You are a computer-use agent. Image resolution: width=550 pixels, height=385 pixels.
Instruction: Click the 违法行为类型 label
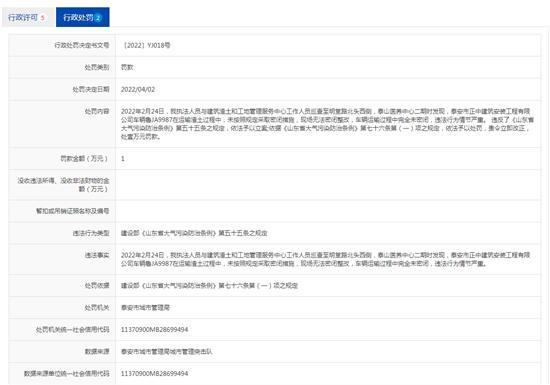(91, 233)
